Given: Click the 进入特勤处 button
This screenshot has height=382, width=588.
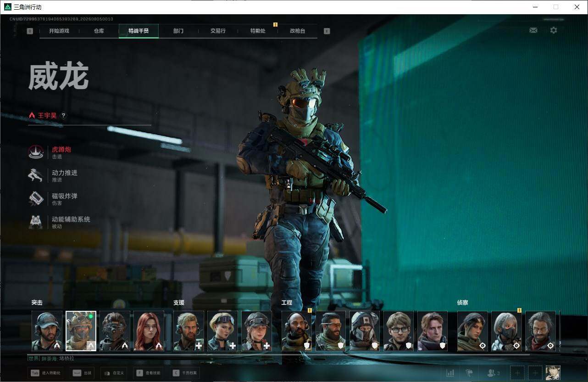Looking at the screenshot, I should click(46, 373).
